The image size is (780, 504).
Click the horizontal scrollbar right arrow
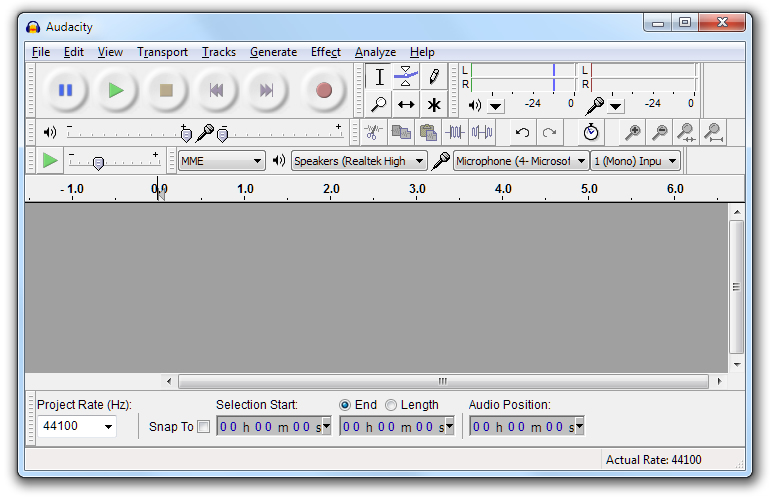click(x=719, y=382)
